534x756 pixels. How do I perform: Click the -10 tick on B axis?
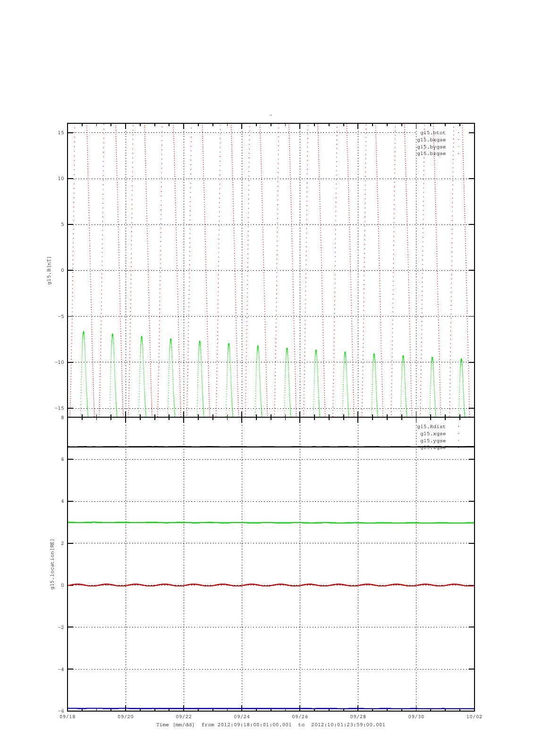click(x=59, y=362)
